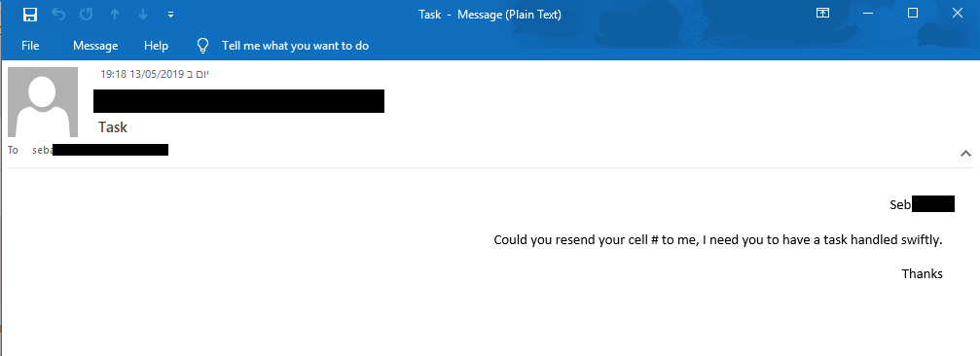This screenshot has height=356, width=980.
Task: Select the recipient address starting with 'seba'
Action: [x=100, y=150]
